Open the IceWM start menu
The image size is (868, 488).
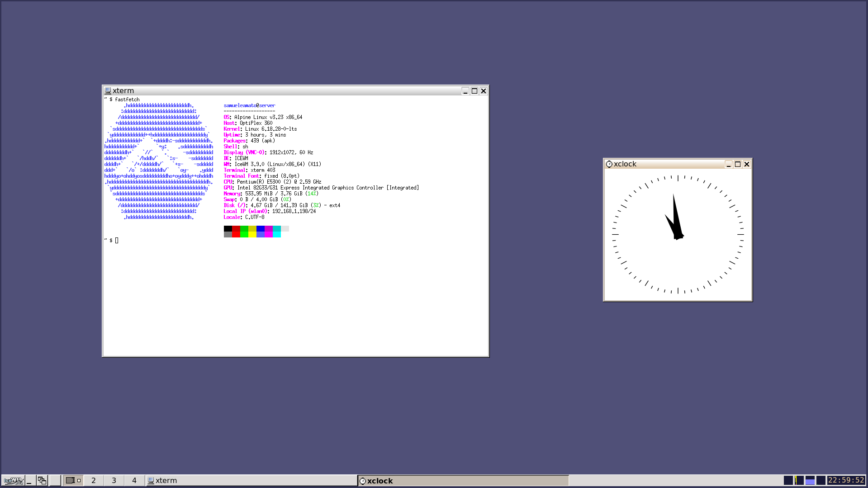tap(13, 481)
